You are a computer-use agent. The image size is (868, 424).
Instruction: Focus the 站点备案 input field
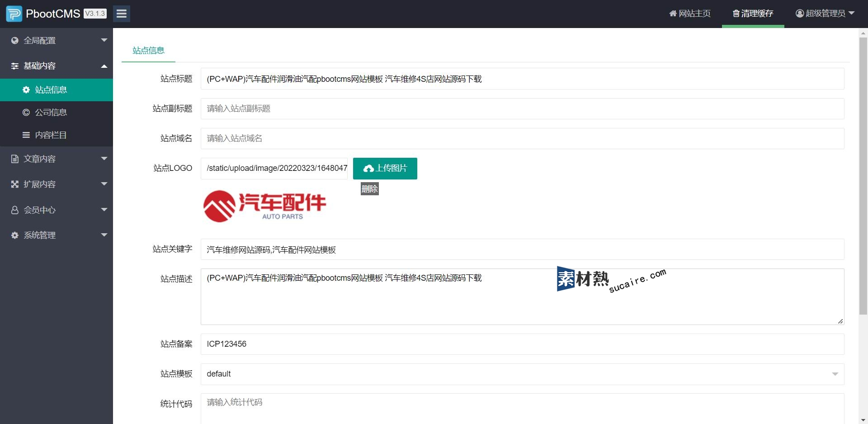pos(522,344)
